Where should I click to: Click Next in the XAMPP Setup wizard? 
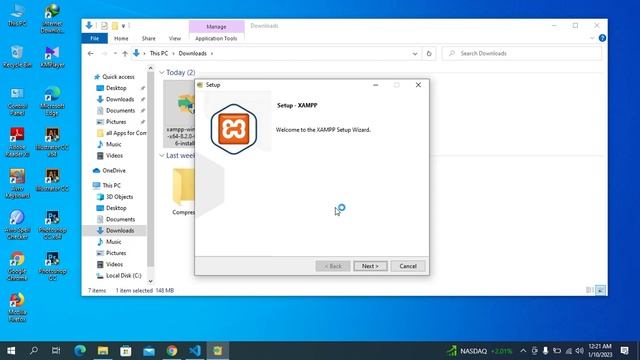tap(370, 266)
